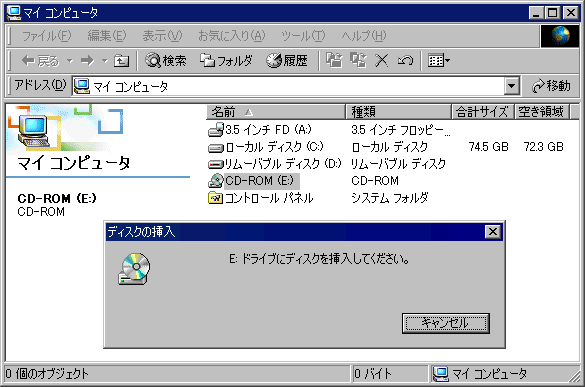Image resolution: width=585 pixels, height=387 pixels.
Task: Click the 3.5 インチ フロッピー type text
Action: [x=401, y=130]
